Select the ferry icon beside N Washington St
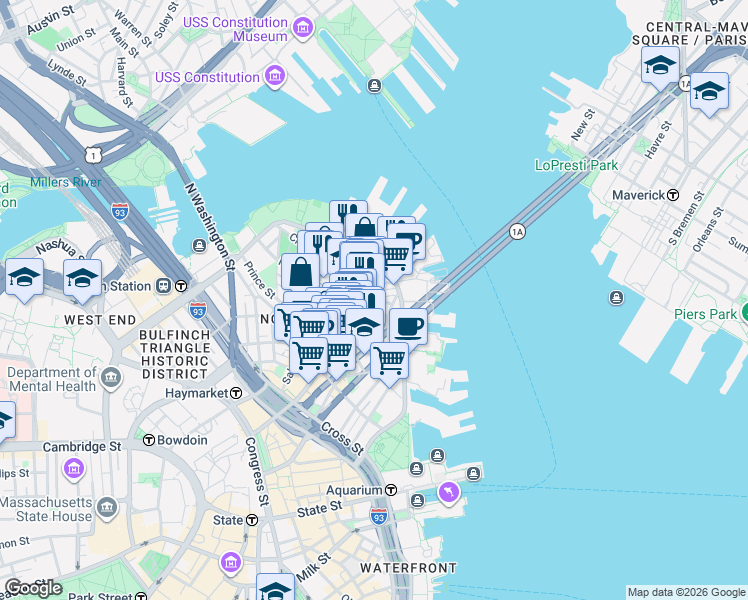 click(x=199, y=246)
